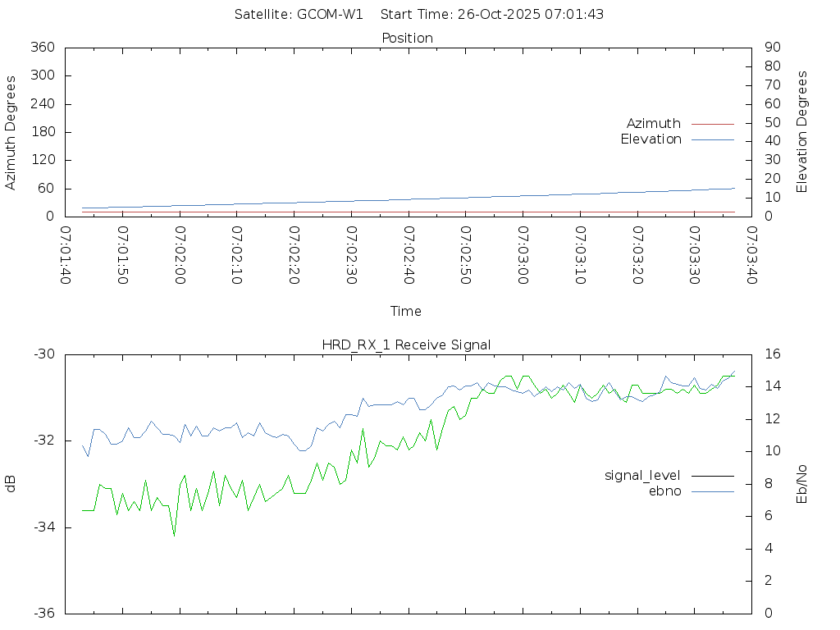Click the Elevation legend line sample
The image size is (840, 630).
point(712,139)
